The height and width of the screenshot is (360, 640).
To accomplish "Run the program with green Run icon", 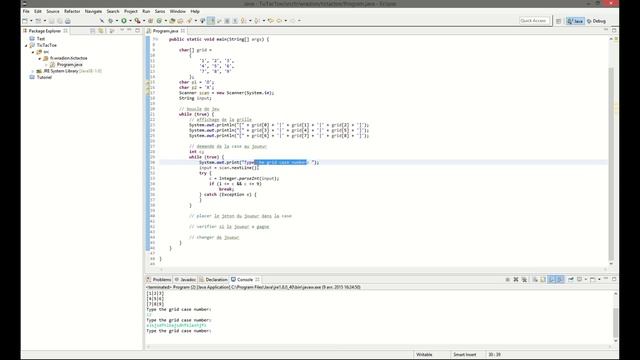I will point(124,21).
